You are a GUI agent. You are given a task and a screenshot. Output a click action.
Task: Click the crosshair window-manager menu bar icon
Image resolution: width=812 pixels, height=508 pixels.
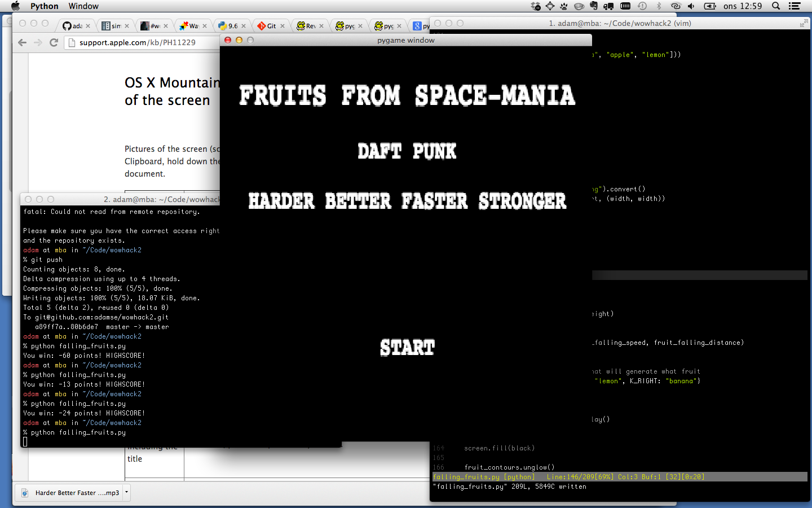pos(550,6)
